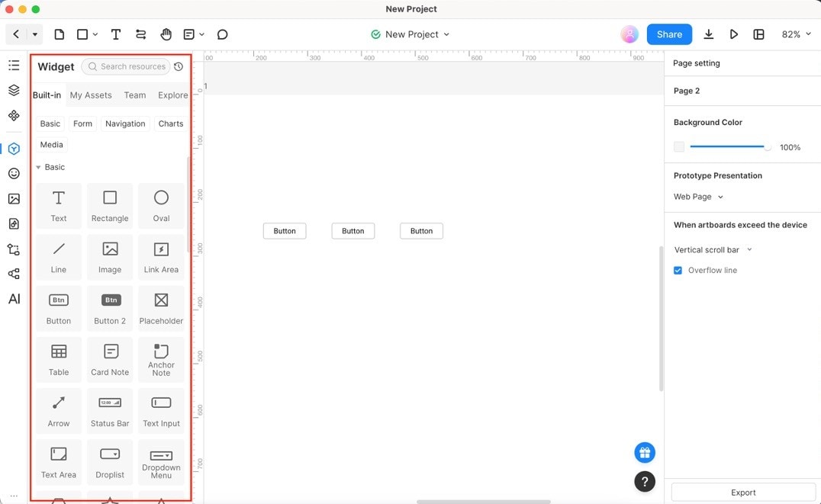The height and width of the screenshot is (504, 821).
Task: Switch to the Team tab
Action: pos(134,95)
